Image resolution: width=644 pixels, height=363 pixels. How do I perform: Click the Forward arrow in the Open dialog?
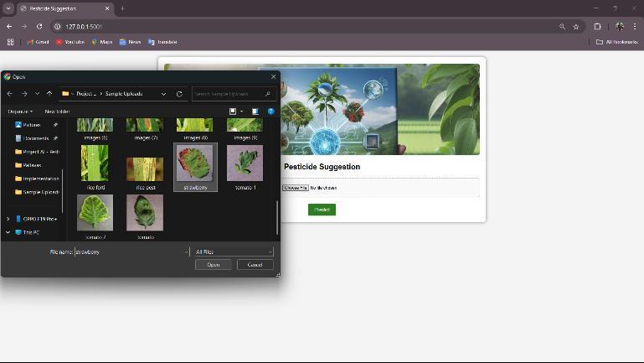point(24,94)
